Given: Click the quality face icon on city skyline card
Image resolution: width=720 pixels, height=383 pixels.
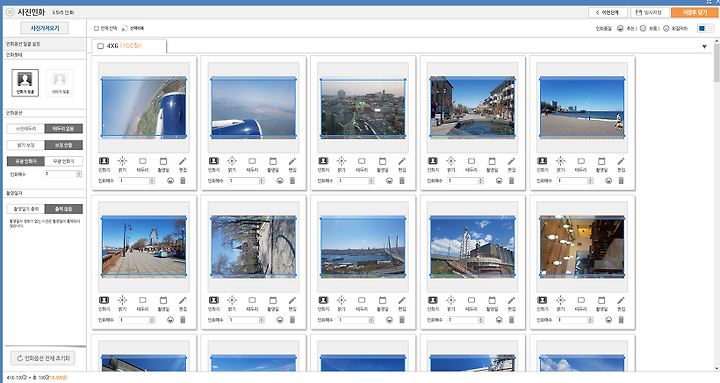Looking at the screenshot, I should pos(389,180).
